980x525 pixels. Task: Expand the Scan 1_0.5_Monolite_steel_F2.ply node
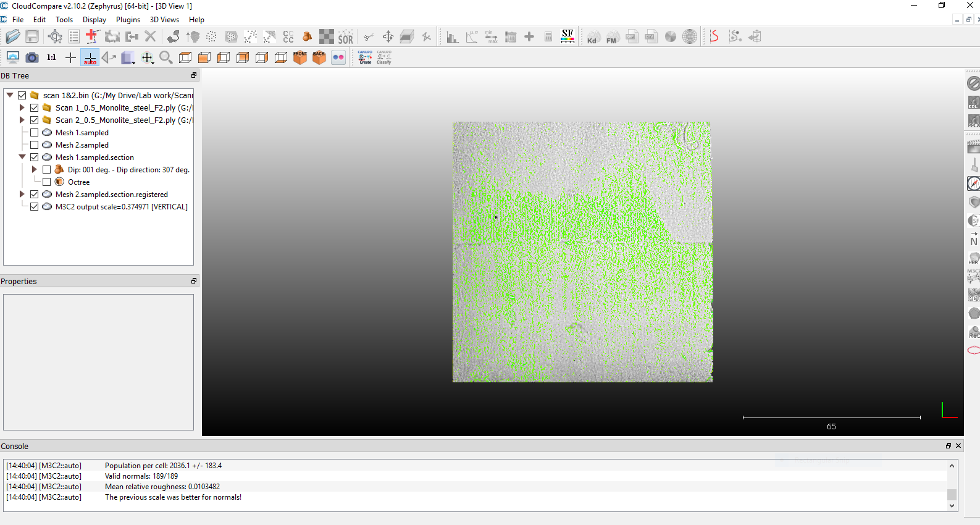(x=22, y=107)
